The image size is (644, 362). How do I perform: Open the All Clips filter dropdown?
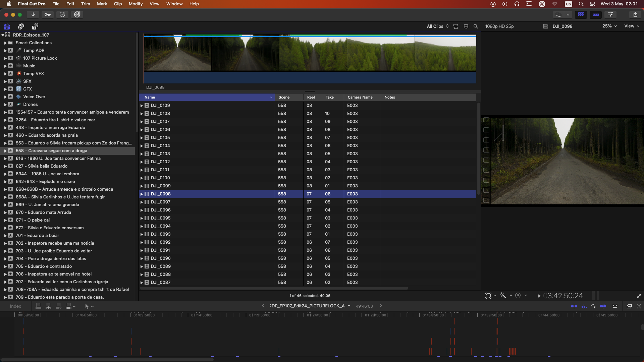[437, 26]
